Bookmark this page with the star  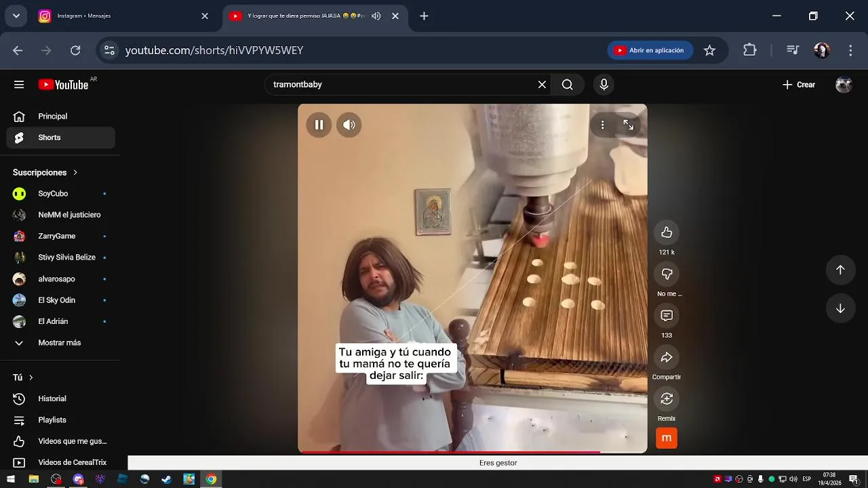[709, 50]
